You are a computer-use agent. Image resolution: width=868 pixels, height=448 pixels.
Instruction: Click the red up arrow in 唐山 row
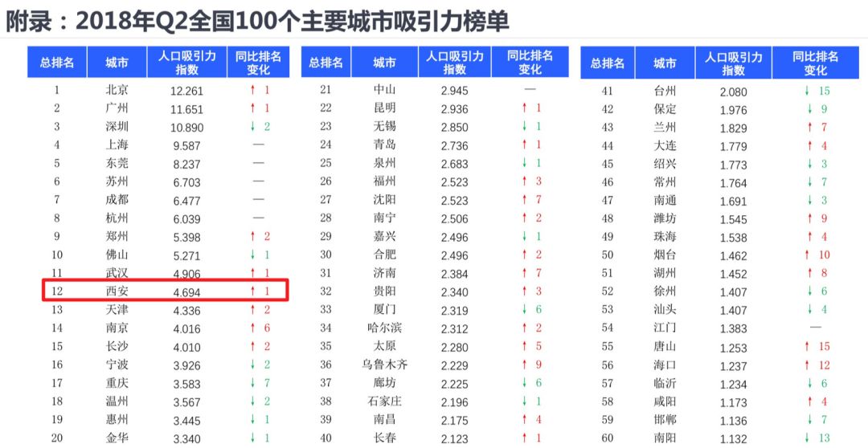pos(806,346)
